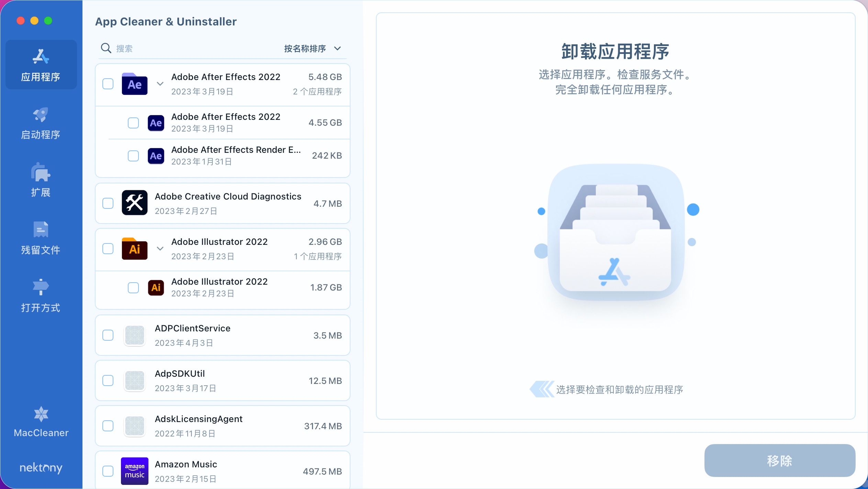Open the 启动程序 rocket icon in sidebar

41,114
